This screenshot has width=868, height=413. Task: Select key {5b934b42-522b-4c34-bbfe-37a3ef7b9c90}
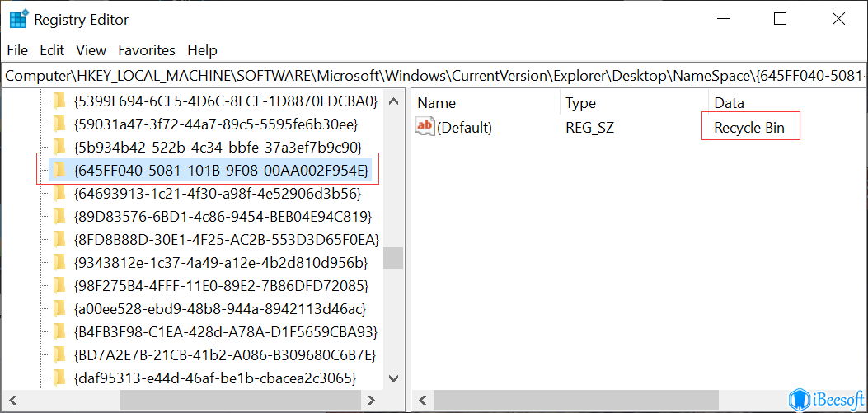218,148
